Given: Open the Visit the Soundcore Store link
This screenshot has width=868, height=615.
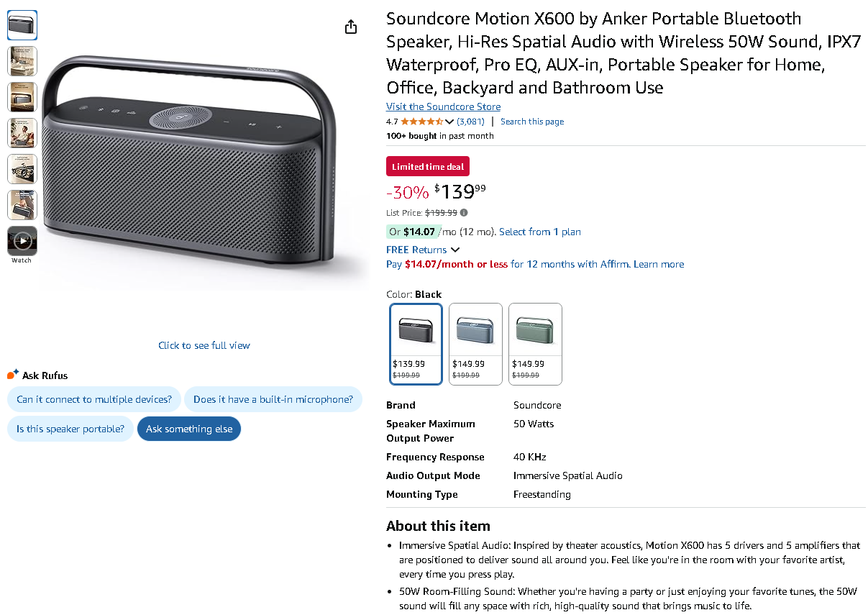Looking at the screenshot, I should pyautogui.click(x=443, y=106).
